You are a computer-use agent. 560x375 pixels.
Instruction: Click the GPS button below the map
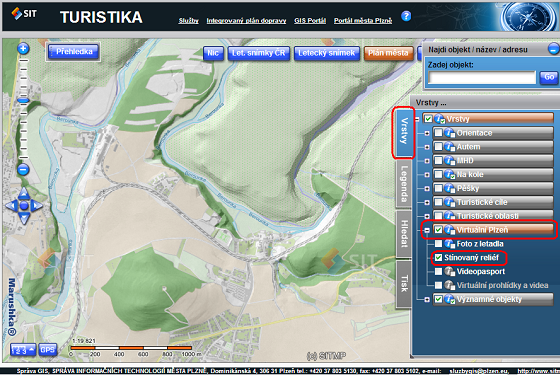pos(48,350)
